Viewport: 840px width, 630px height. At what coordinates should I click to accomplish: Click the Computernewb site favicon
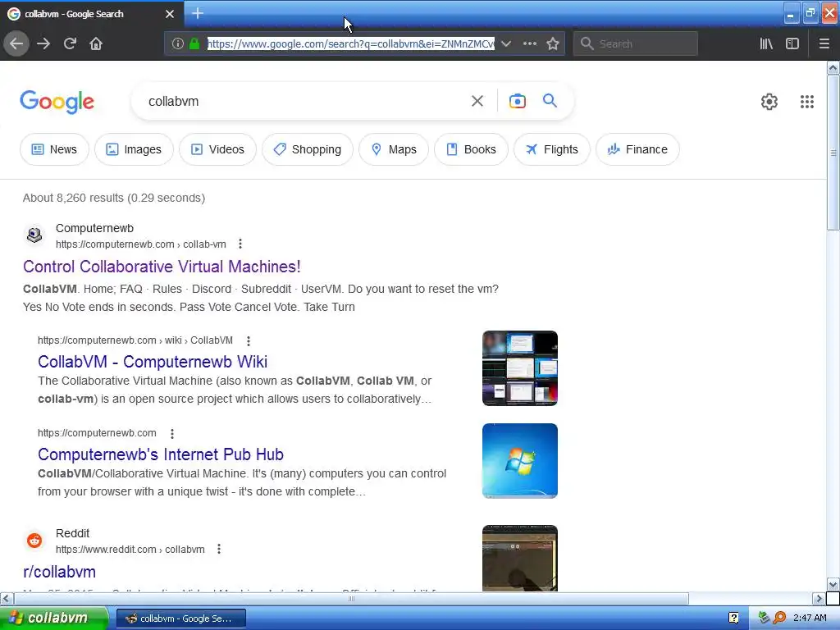point(34,235)
